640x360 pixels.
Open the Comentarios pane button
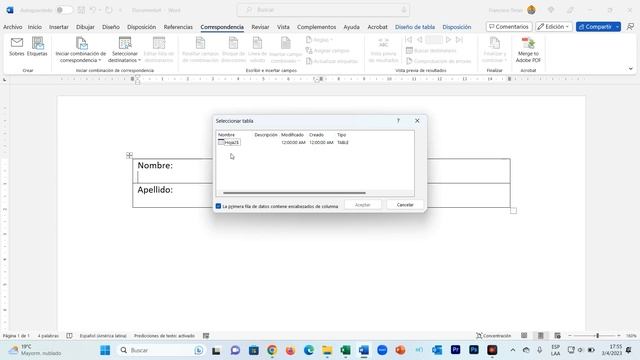pos(509,27)
